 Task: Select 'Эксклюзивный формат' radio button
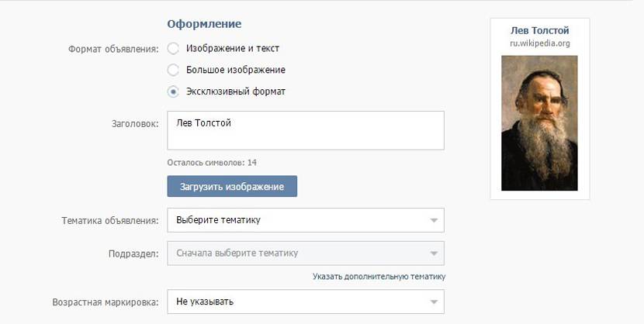(173, 91)
